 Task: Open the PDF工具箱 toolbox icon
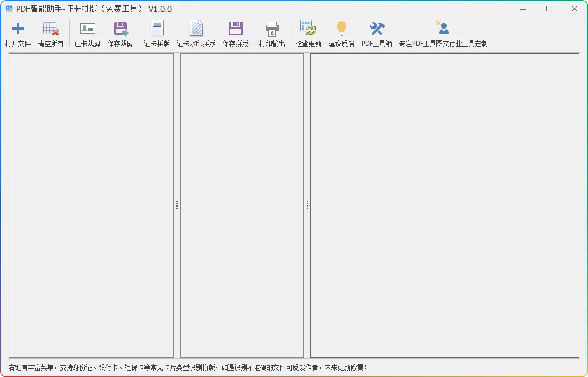[x=377, y=33]
